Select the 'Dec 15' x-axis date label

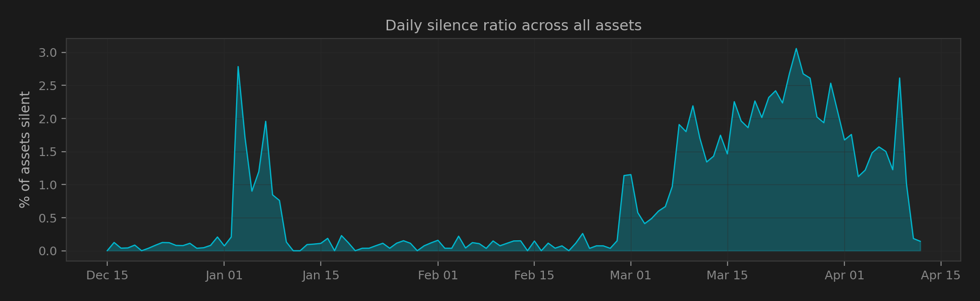(107, 275)
